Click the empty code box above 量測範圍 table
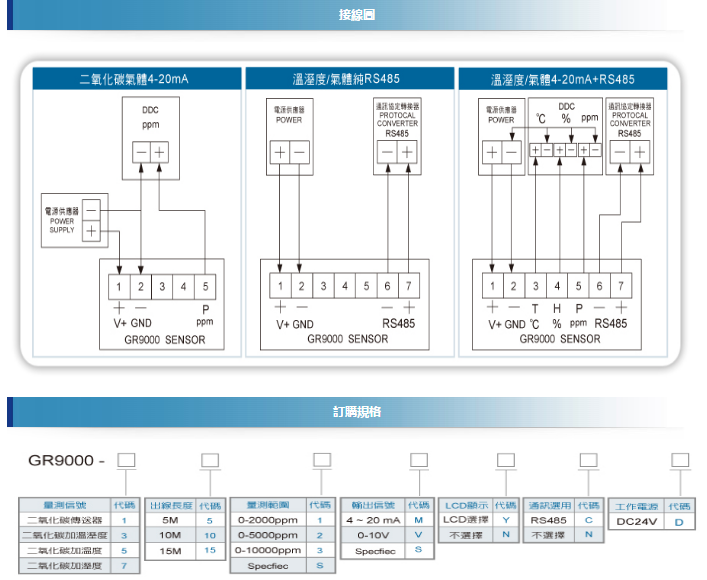 tap(322, 460)
